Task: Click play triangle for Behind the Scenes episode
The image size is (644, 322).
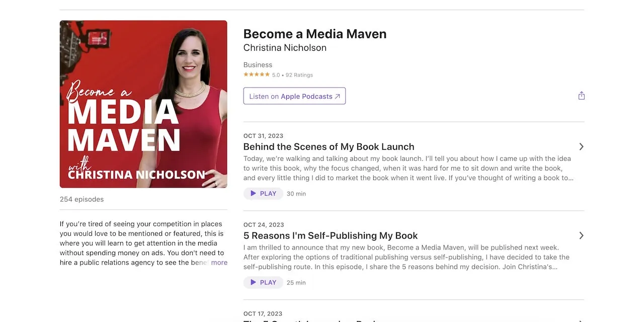Action: [254, 194]
